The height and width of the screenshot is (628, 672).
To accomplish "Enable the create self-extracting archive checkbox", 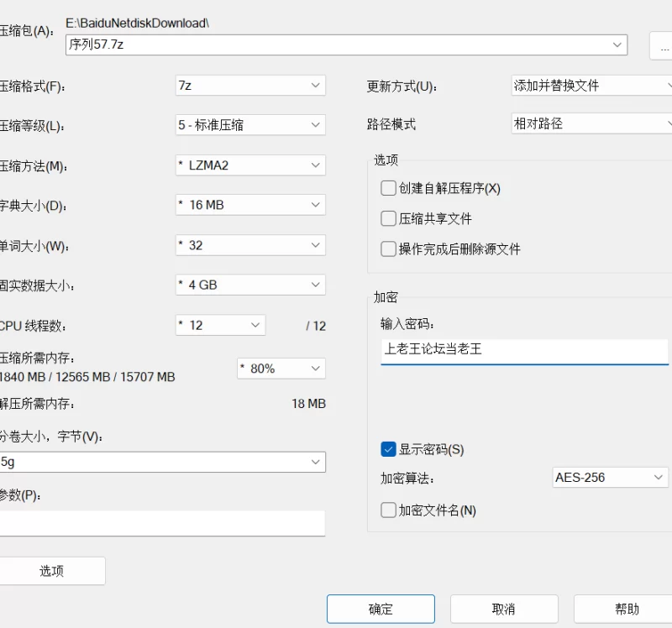I will click(x=388, y=188).
